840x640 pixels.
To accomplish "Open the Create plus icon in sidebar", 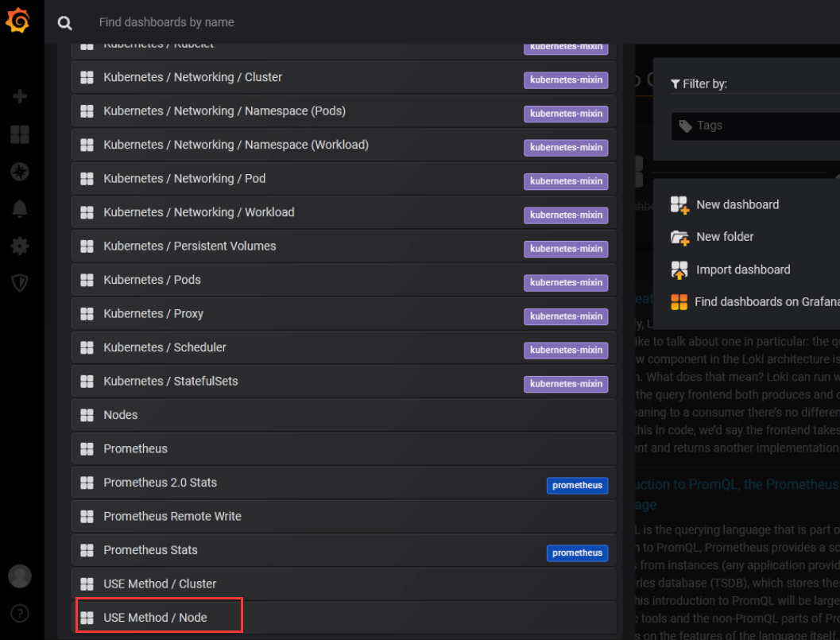I will pos(20,96).
